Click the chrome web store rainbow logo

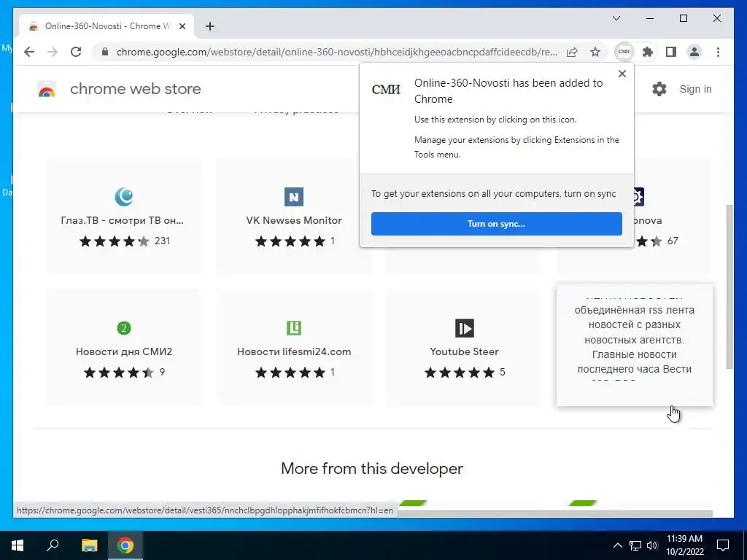point(46,89)
